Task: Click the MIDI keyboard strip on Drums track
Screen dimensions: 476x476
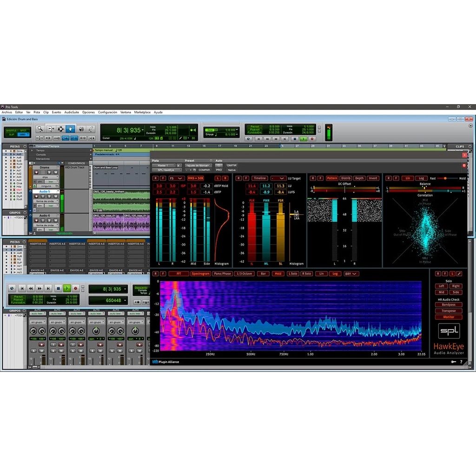Action: (90, 177)
